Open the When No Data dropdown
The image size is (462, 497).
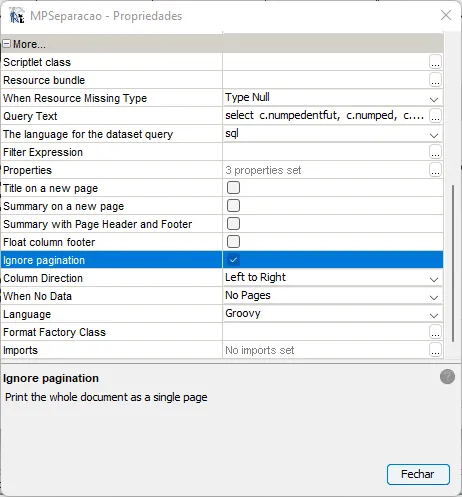coord(434,297)
